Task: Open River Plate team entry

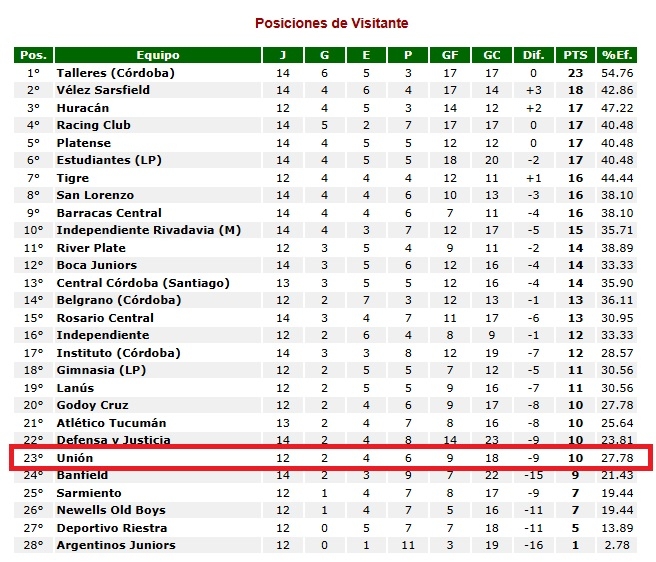Action: pyautogui.click(x=91, y=248)
